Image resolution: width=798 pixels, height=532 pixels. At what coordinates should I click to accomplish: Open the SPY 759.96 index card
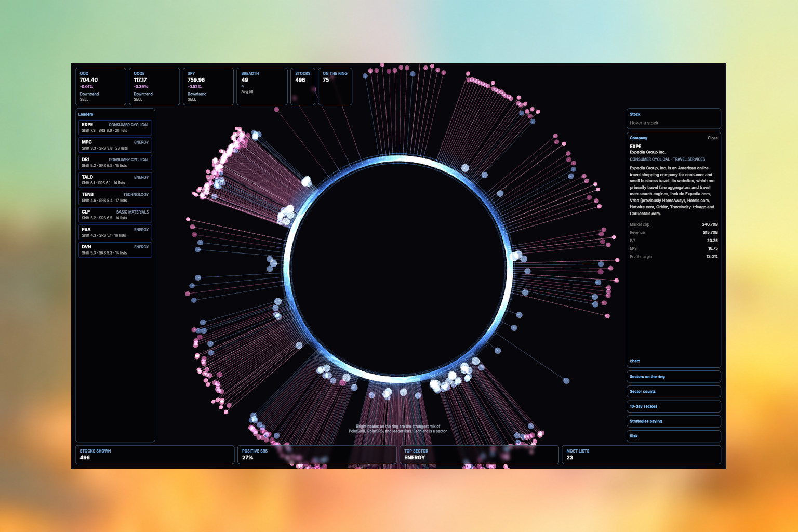(208, 86)
